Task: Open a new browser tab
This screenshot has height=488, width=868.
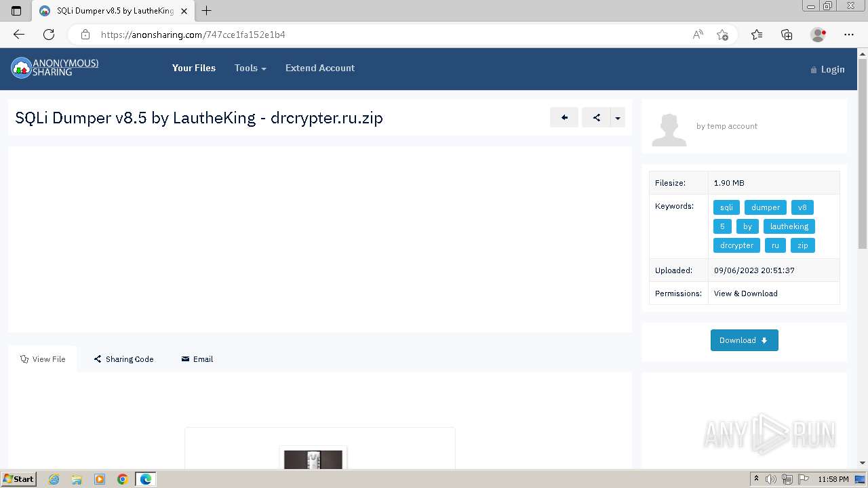Action: click(x=207, y=11)
